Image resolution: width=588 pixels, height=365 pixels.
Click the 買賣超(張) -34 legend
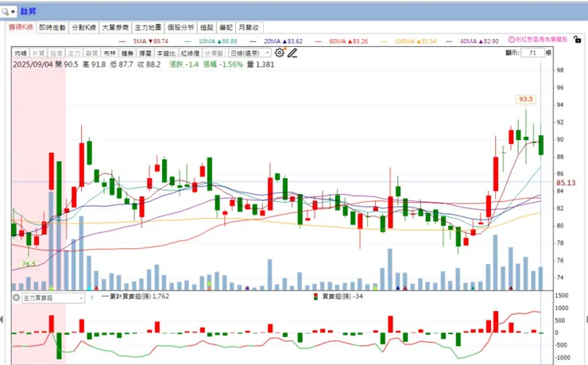338,297
